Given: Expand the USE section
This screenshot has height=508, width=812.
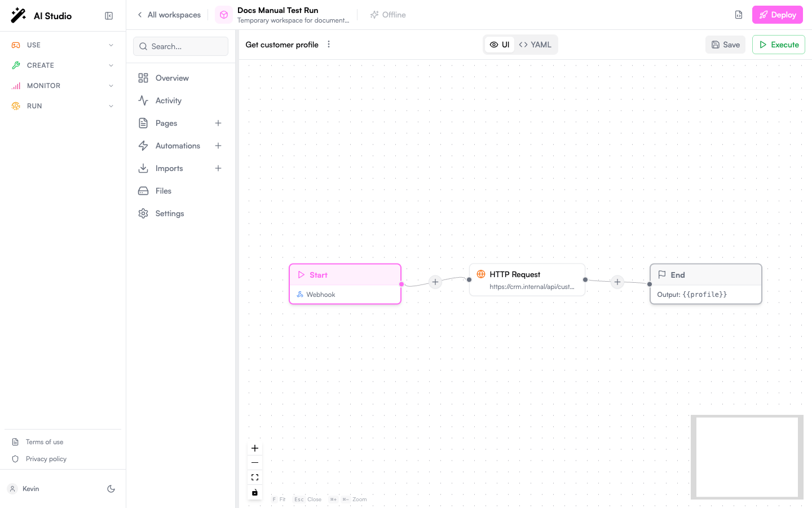Looking at the screenshot, I should click(63, 45).
